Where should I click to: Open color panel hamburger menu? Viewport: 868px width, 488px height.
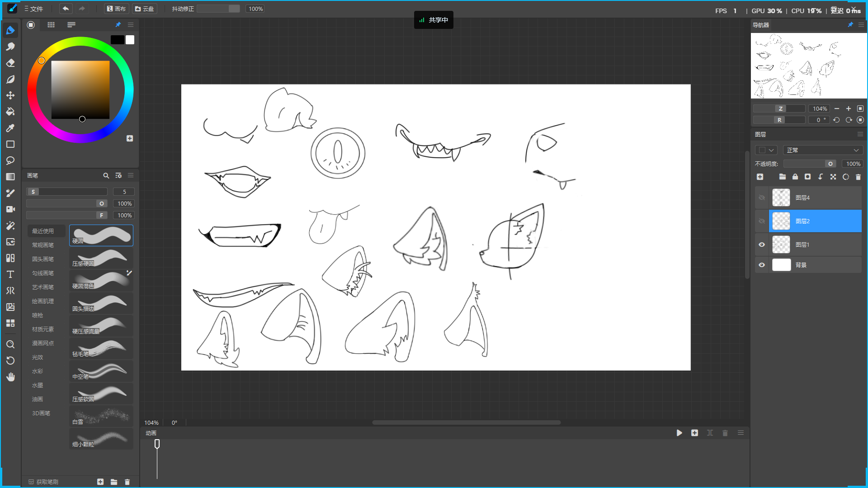pyautogui.click(x=131, y=25)
